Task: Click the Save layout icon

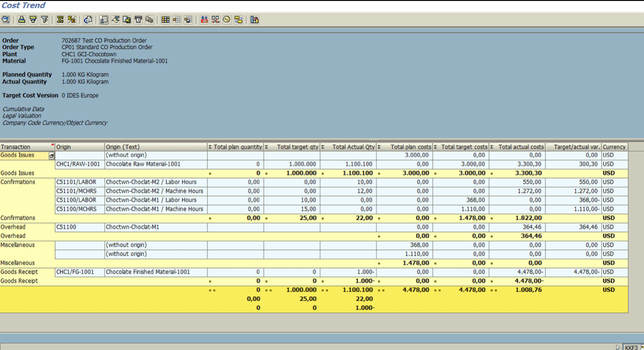Action: tap(188, 20)
